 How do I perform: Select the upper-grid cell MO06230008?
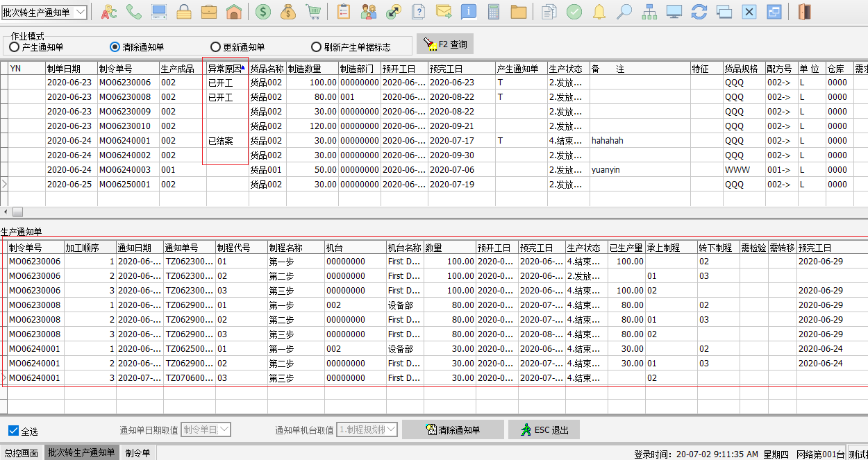point(128,97)
